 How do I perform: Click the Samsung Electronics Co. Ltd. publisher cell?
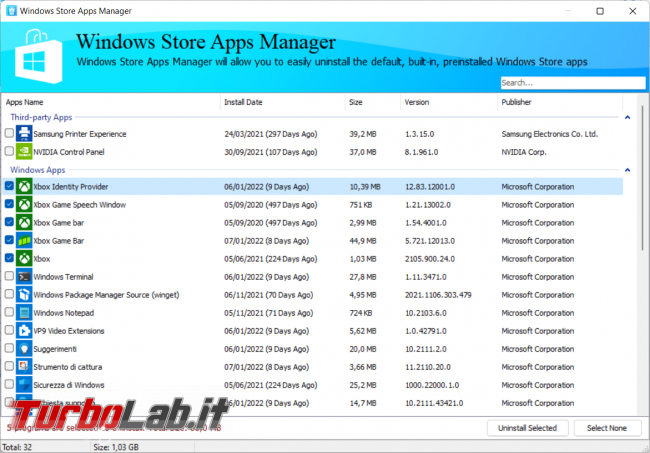[549, 134]
